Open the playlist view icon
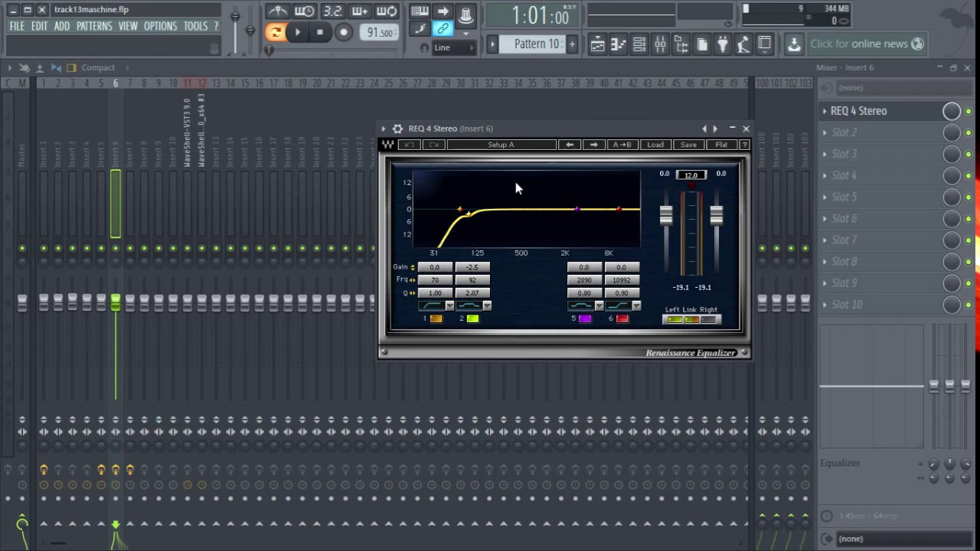The height and width of the screenshot is (551, 980). [x=597, y=44]
